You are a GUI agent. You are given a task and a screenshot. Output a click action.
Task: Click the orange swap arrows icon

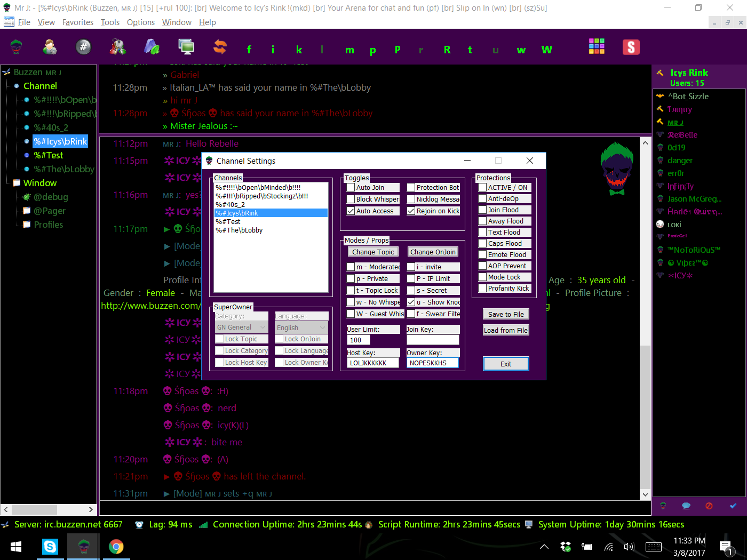coord(220,47)
